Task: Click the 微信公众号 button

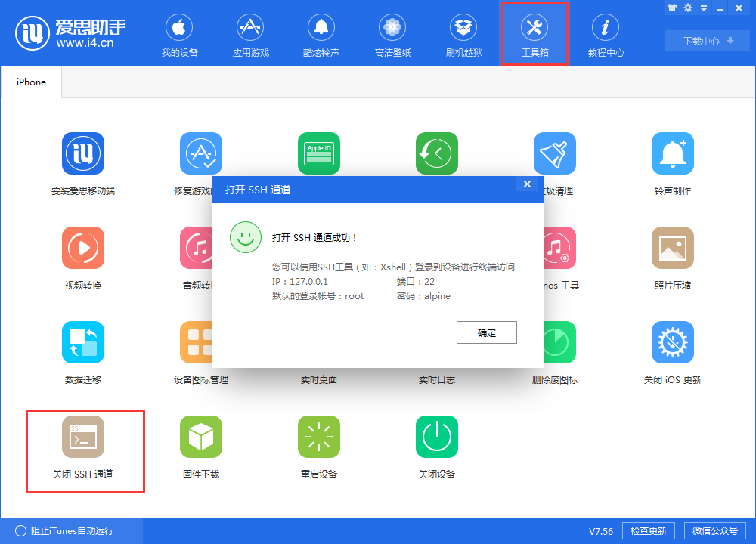Action: [x=715, y=531]
